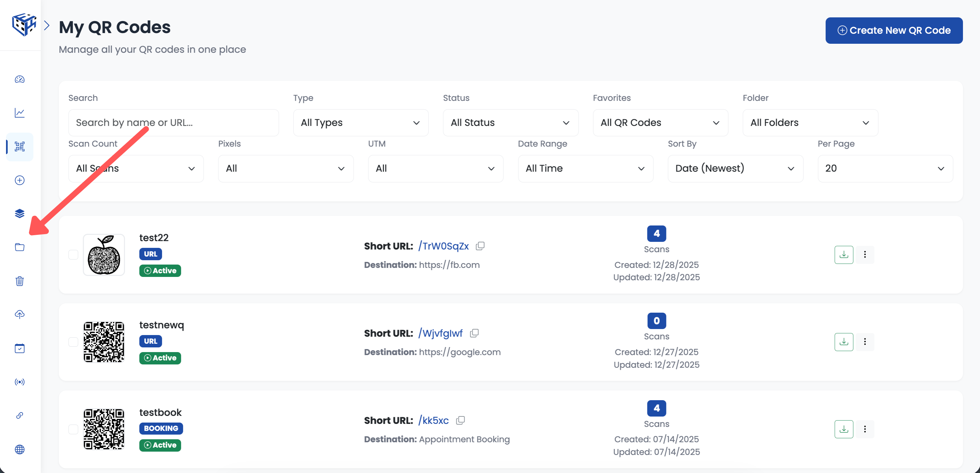This screenshot has height=473, width=980.
Task: Click the cloud upload sidebar icon
Action: click(20, 314)
